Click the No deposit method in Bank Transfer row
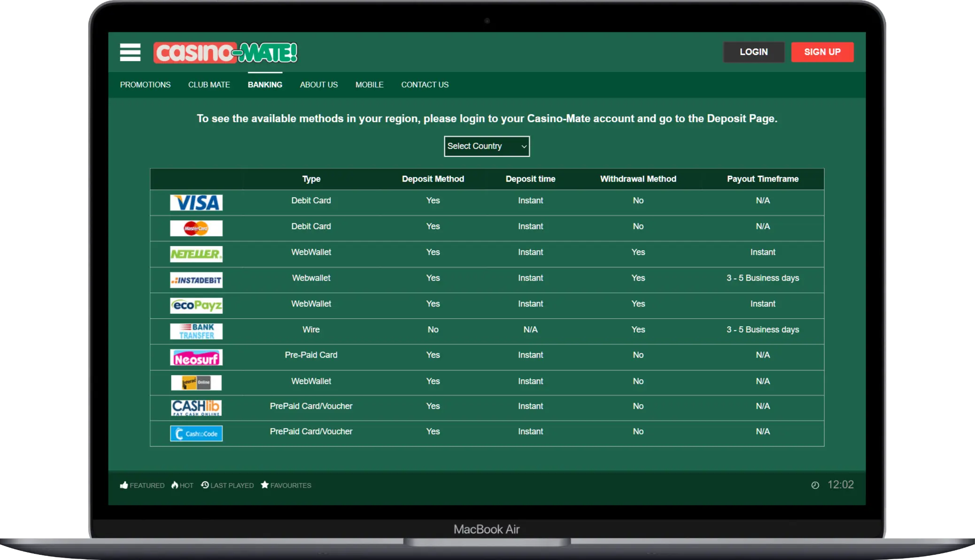Screen dimensions: 975x560 pyautogui.click(x=433, y=330)
